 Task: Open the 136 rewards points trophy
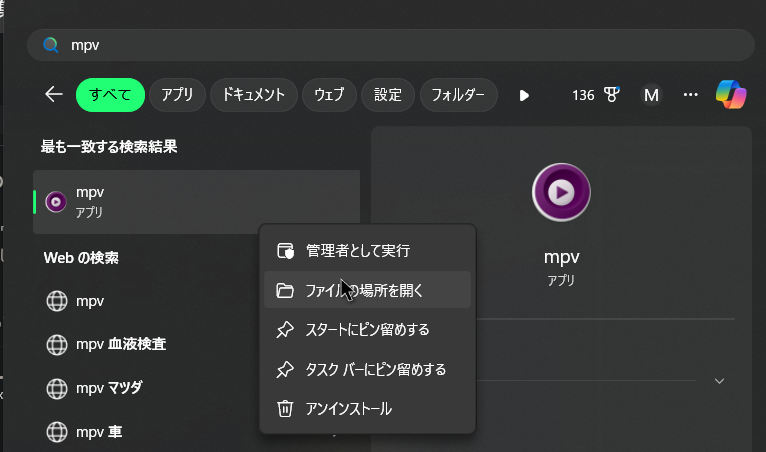point(596,95)
